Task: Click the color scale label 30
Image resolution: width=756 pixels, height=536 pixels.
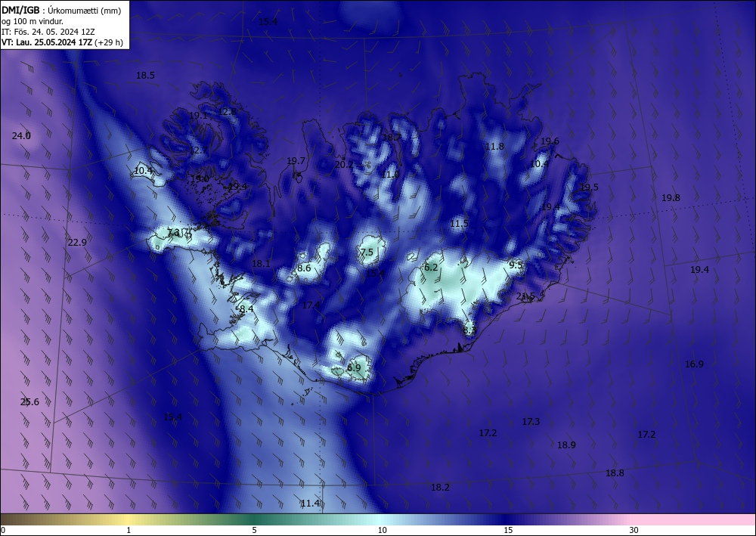Action: (634, 531)
